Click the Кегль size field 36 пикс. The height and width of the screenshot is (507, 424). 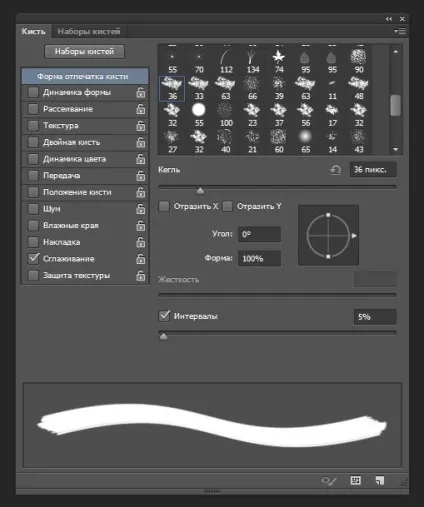click(373, 170)
